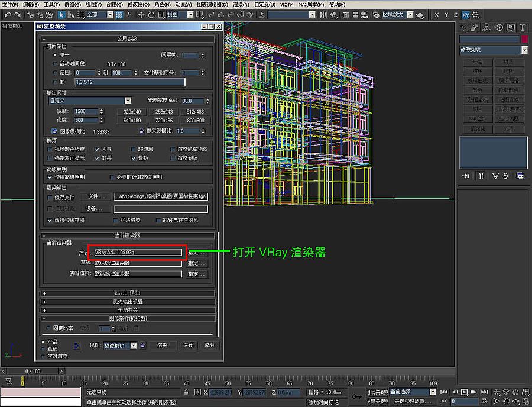
Task: Expand the 修改列表 modifier list dropdown
Action: [524, 50]
